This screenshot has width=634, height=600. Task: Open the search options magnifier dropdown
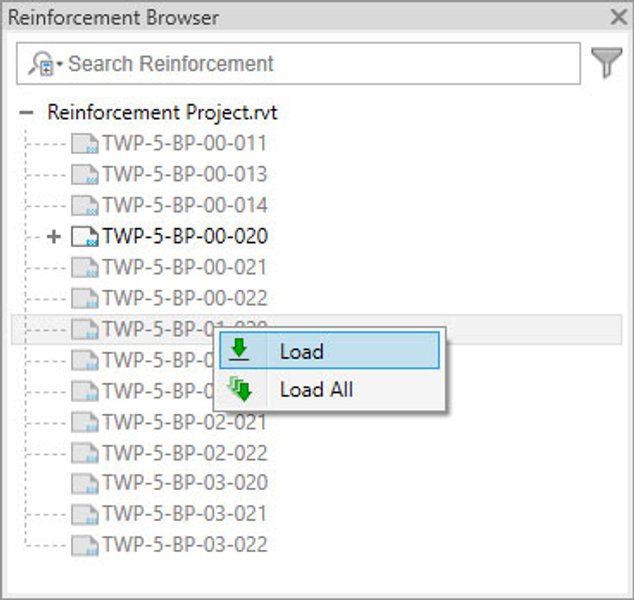(x=46, y=64)
